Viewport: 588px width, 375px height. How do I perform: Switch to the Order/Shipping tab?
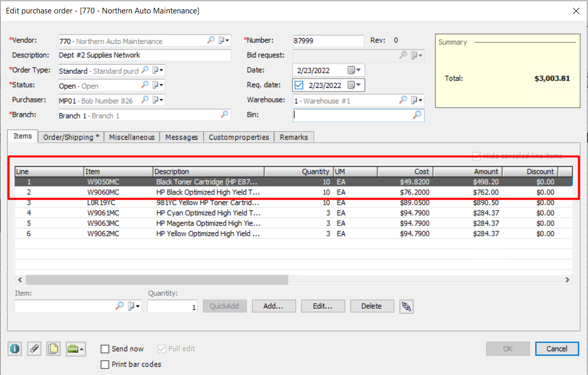tap(70, 137)
